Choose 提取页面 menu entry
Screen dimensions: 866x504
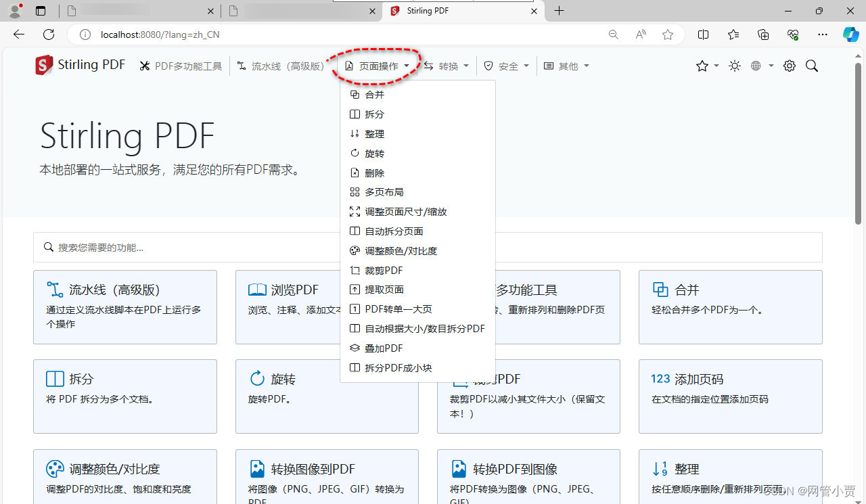pyautogui.click(x=417, y=290)
